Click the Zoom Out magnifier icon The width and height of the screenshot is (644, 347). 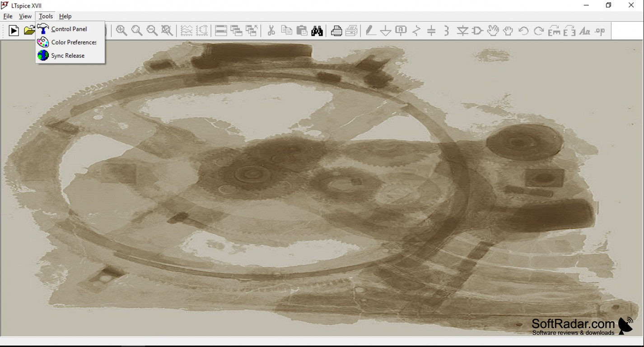(x=152, y=31)
